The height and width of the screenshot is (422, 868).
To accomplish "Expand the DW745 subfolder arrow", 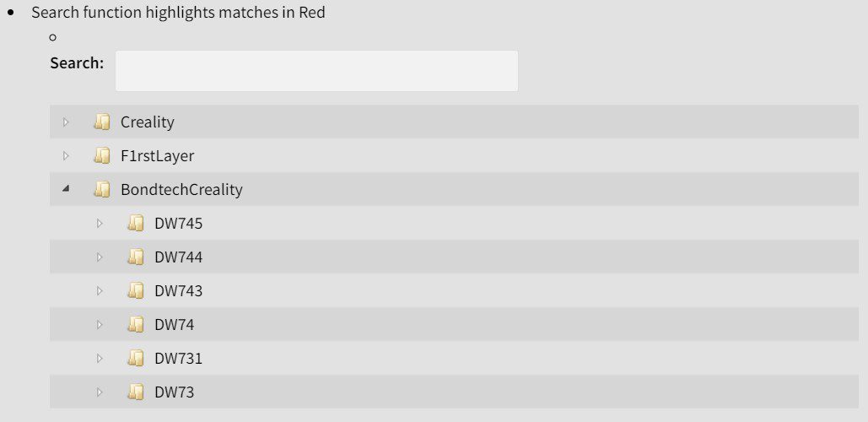I will click(100, 224).
